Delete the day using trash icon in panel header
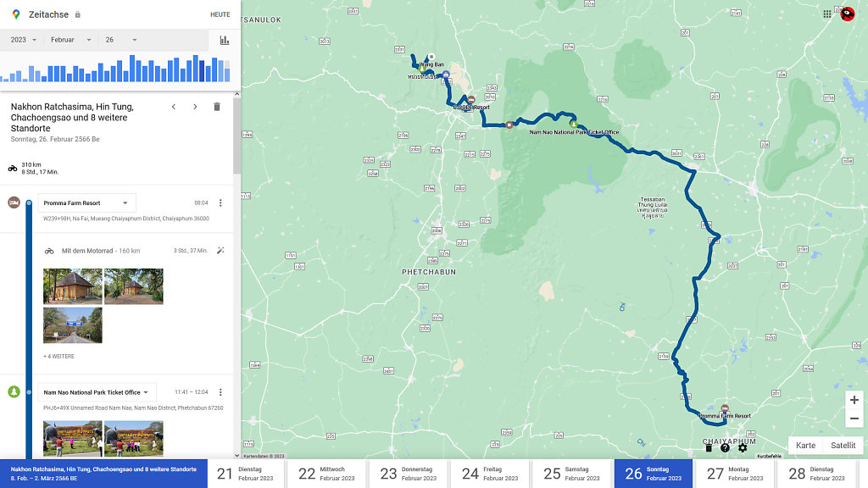 217,107
